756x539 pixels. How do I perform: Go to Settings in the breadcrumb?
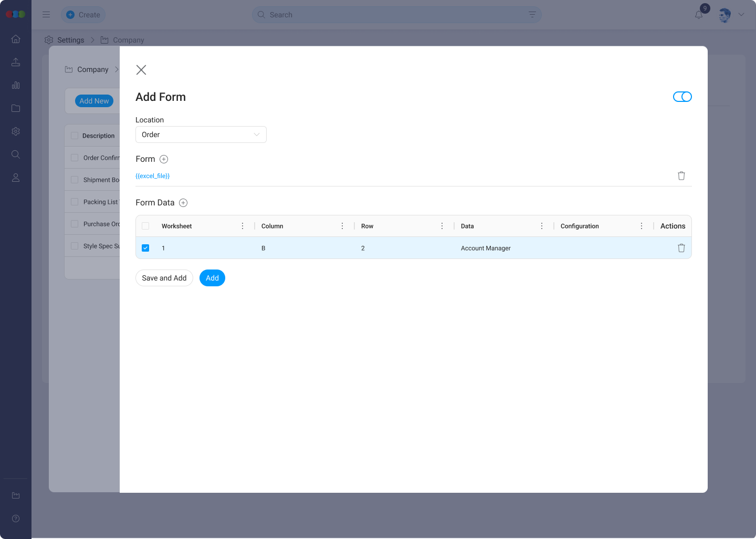(70, 40)
